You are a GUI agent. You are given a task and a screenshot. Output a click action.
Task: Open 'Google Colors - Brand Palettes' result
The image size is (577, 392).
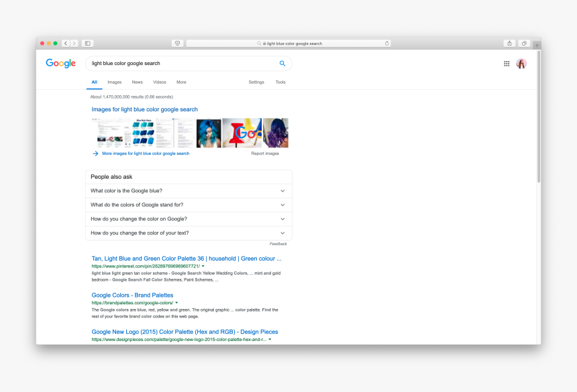point(132,295)
